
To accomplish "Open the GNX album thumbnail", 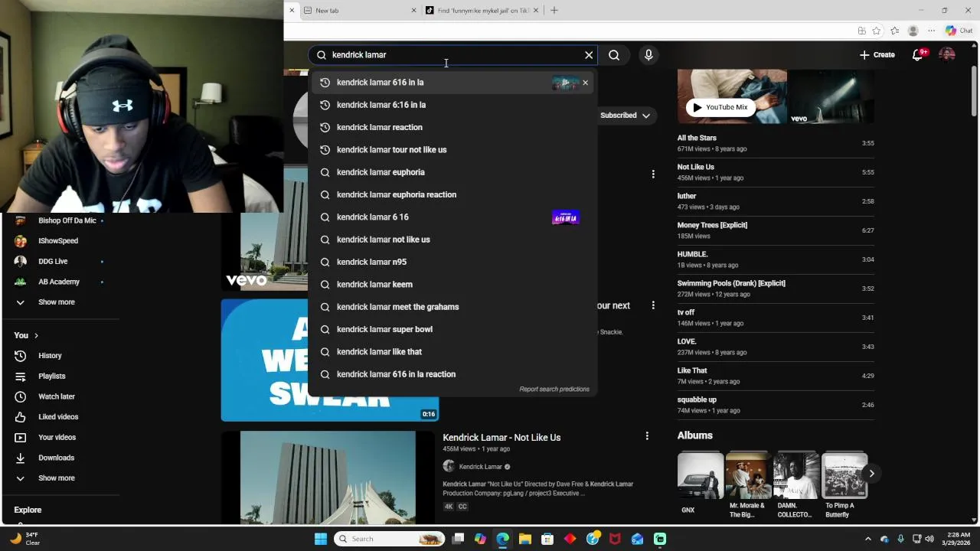I will click(x=700, y=475).
